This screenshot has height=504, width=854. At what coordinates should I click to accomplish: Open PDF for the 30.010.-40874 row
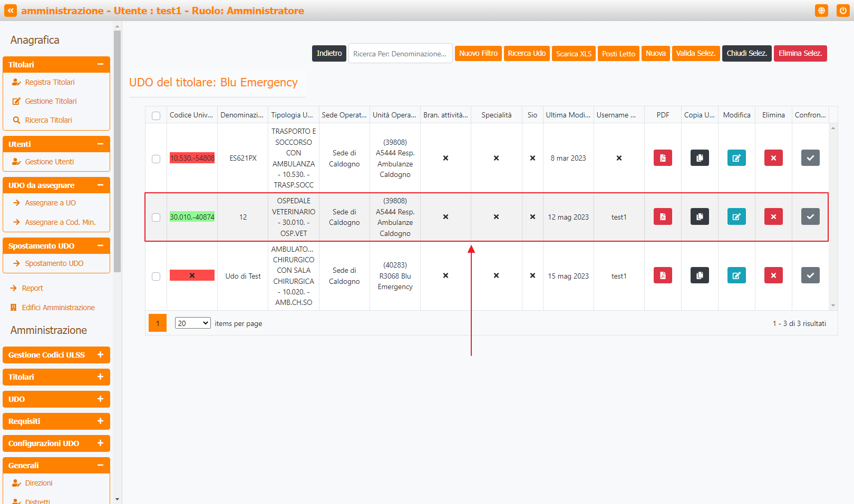pyautogui.click(x=663, y=216)
